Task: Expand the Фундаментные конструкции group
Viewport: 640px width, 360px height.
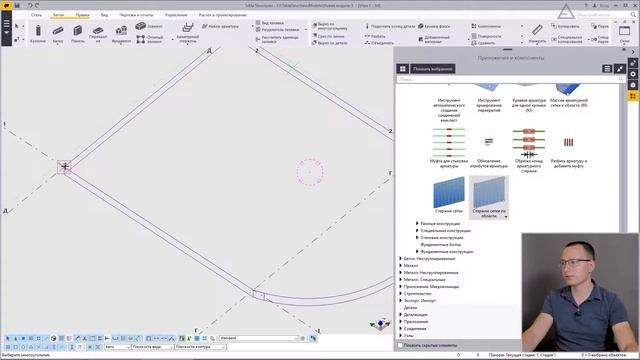Action: point(417,251)
